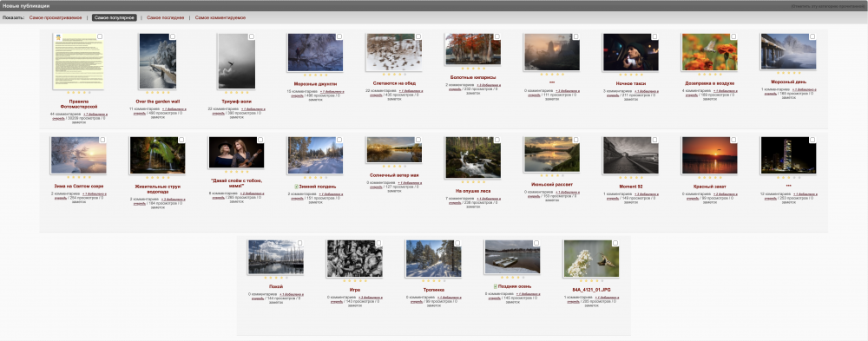Follow the 'Давай споём с тобою, мама!' link

(236, 184)
